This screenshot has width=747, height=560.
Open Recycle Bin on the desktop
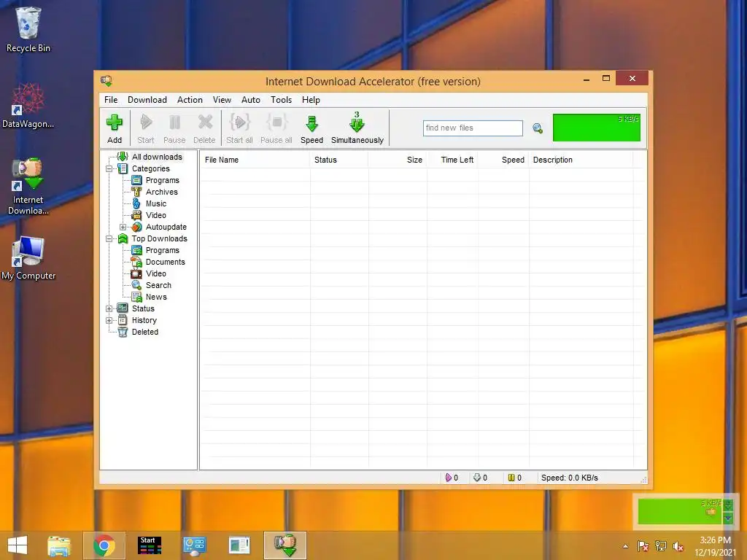coord(28,29)
